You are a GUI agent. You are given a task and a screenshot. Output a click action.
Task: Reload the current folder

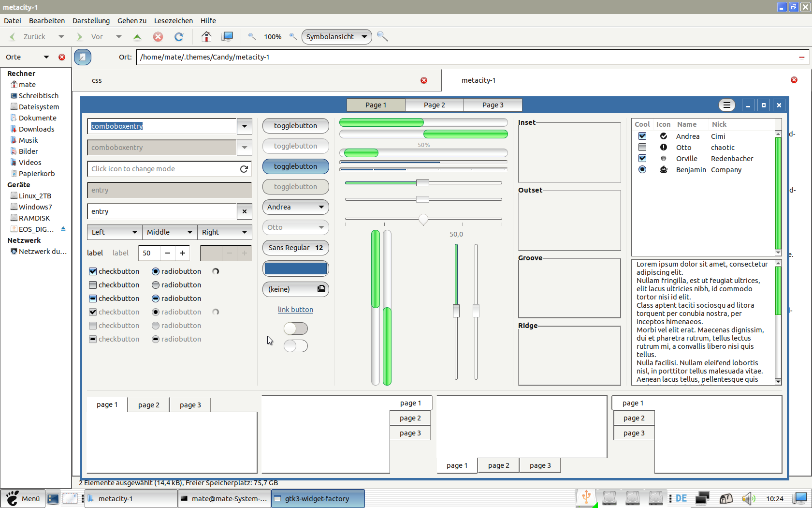pyautogui.click(x=179, y=37)
